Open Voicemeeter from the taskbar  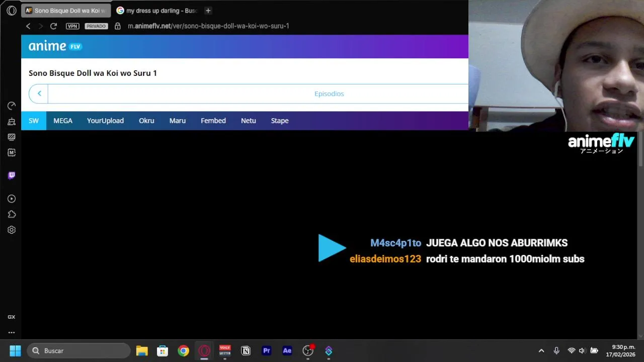[x=225, y=350]
